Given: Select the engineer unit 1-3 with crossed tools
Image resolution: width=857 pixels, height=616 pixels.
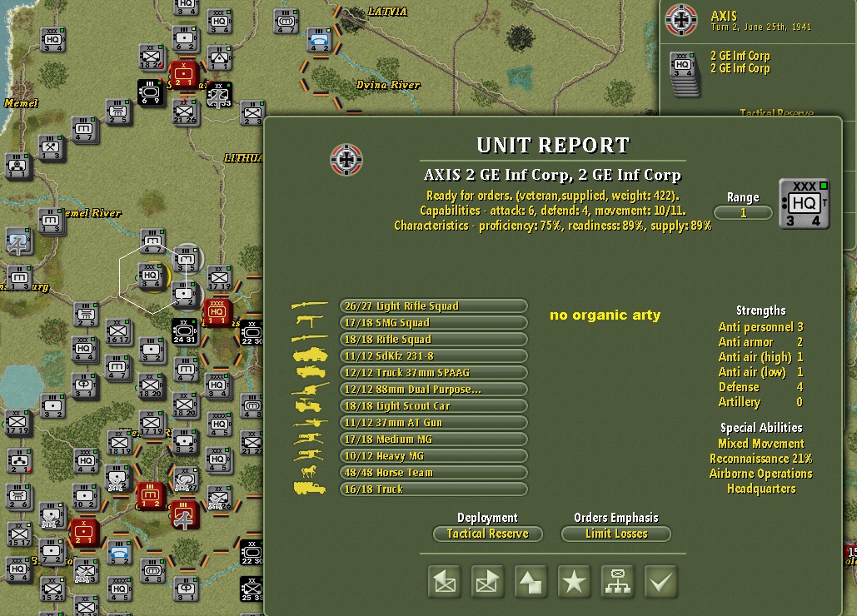Looking at the screenshot, I should click(x=52, y=148).
